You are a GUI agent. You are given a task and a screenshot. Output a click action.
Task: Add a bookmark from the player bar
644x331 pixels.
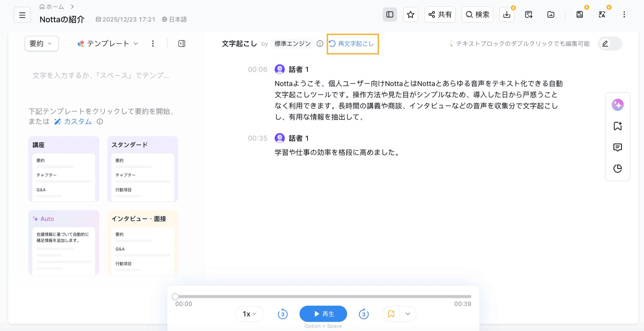(x=391, y=314)
